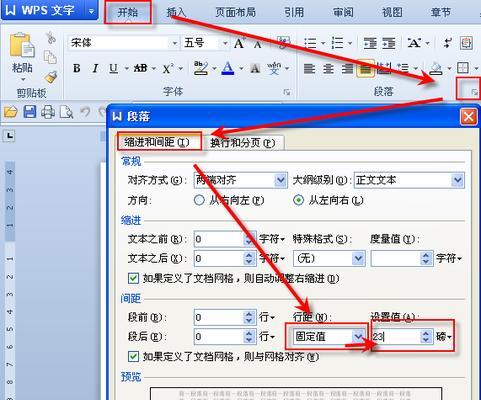This screenshot has height=400, width=481.
Task: Click the Paste clipboard icon
Action: point(22,45)
